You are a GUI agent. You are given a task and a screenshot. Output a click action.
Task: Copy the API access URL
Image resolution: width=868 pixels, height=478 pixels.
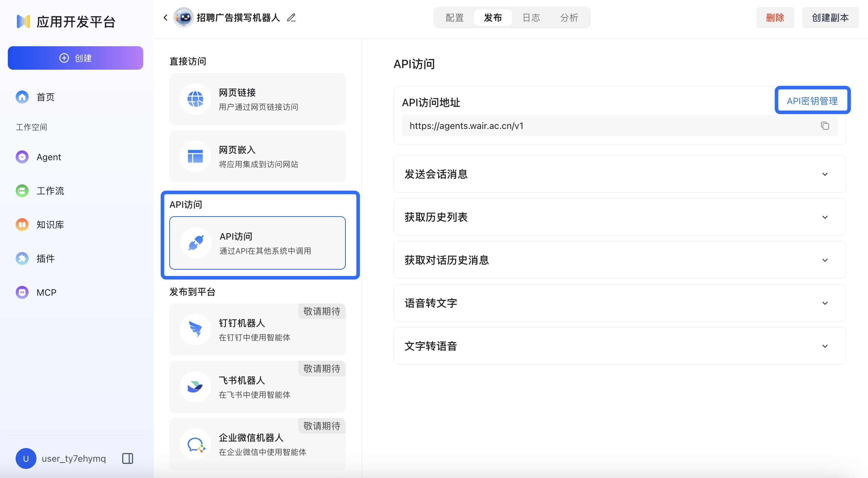pos(825,126)
